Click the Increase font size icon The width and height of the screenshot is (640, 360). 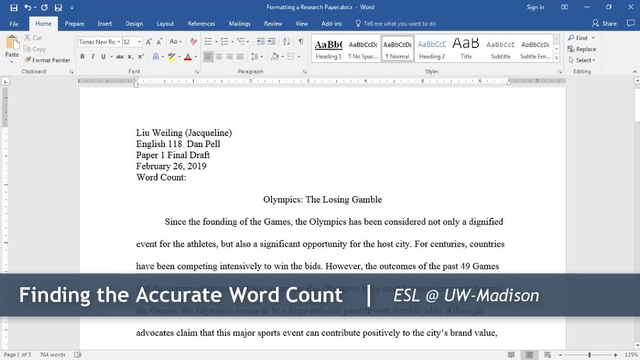point(149,42)
